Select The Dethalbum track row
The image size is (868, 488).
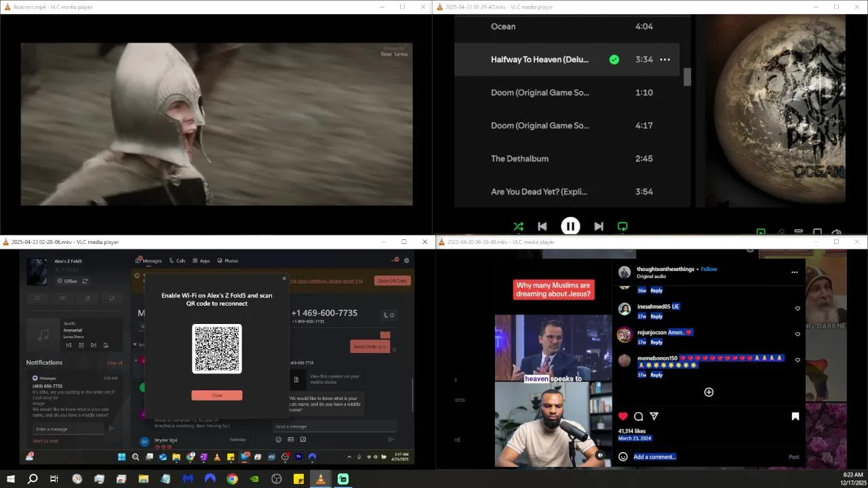click(x=567, y=159)
